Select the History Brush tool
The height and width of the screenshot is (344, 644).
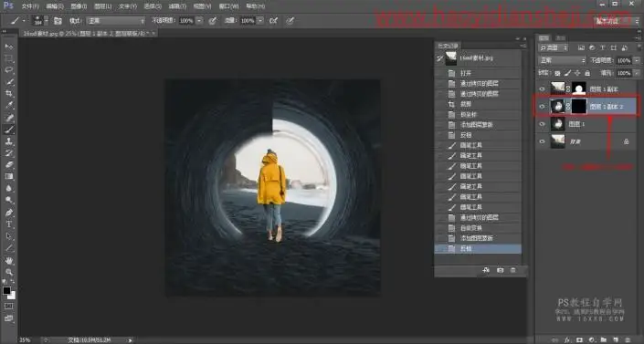(9, 153)
